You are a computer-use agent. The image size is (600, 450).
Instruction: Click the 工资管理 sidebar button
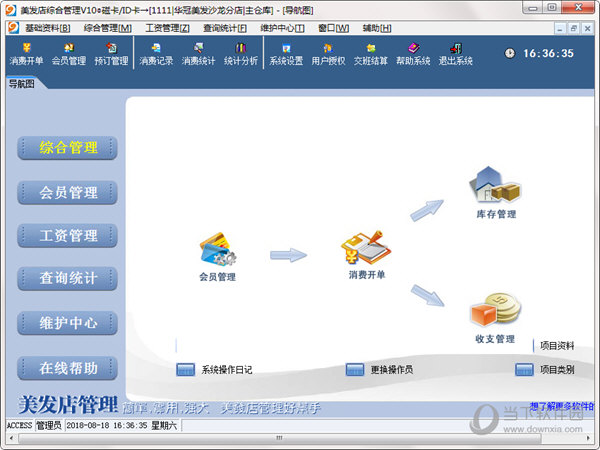[x=67, y=235]
